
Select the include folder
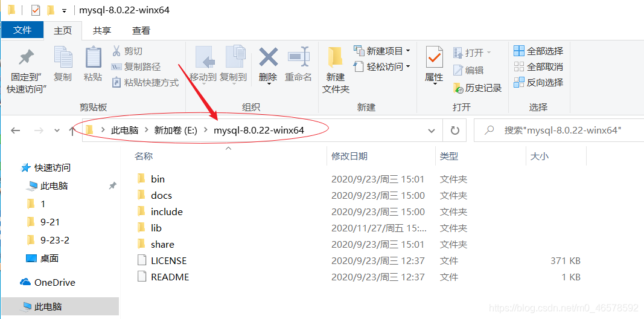point(167,211)
